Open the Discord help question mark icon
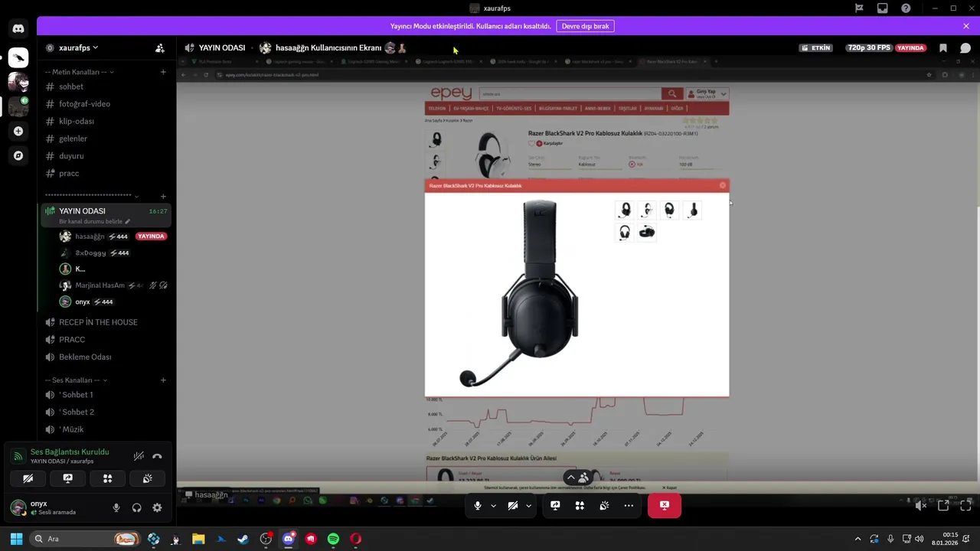 (x=906, y=8)
